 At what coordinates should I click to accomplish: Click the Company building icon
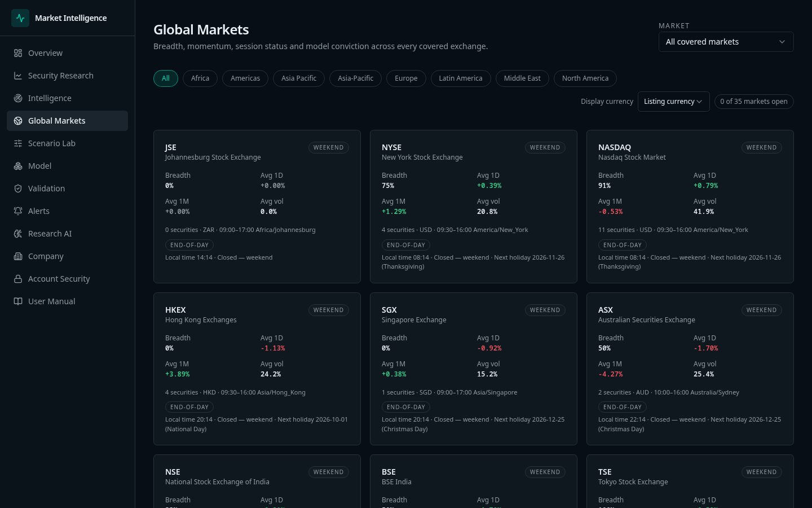click(18, 256)
